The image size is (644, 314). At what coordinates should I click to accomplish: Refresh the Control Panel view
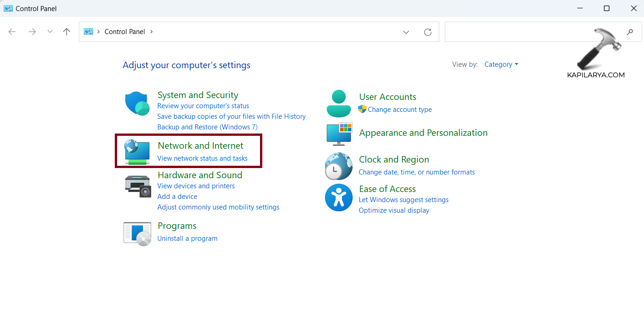[x=428, y=32]
